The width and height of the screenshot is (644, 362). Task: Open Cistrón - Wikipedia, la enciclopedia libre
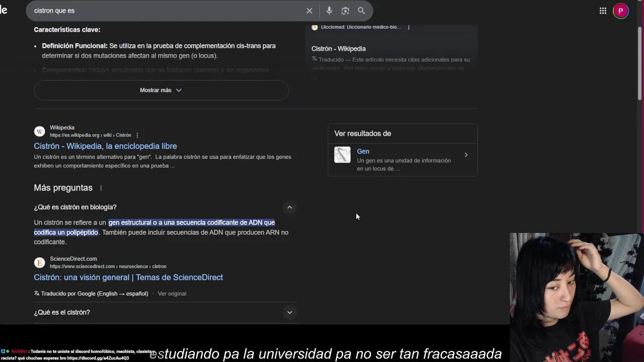coord(105,146)
